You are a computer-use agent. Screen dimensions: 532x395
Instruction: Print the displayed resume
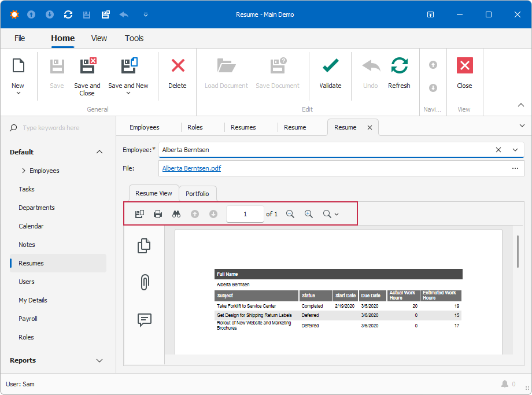[x=157, y=214]
